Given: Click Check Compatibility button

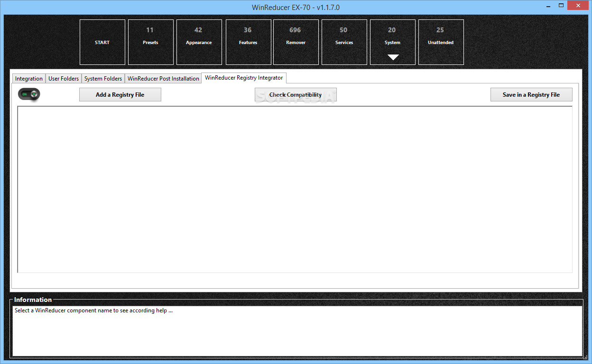Looking at the screenshot, I should click(x=296, y=95).
